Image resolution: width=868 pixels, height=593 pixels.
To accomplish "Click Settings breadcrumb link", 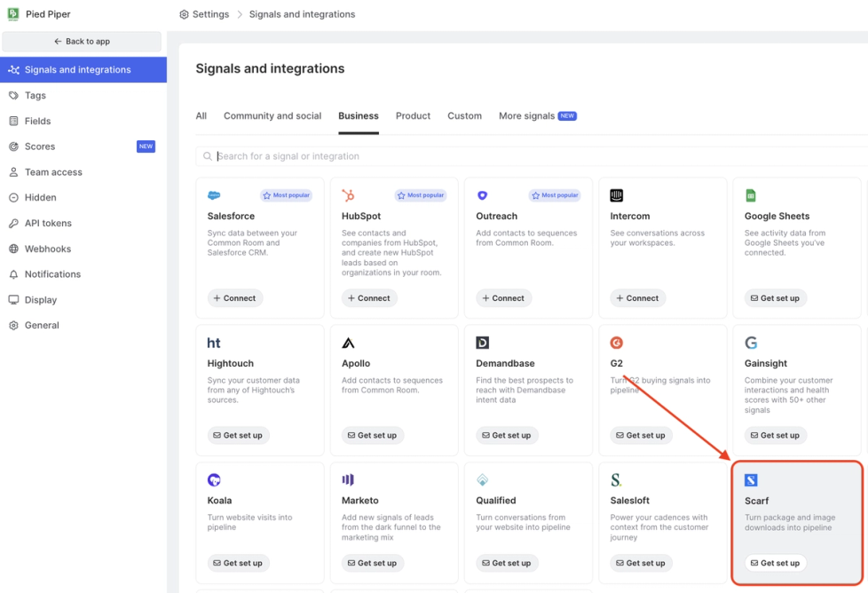I will (x=210, y=14).
